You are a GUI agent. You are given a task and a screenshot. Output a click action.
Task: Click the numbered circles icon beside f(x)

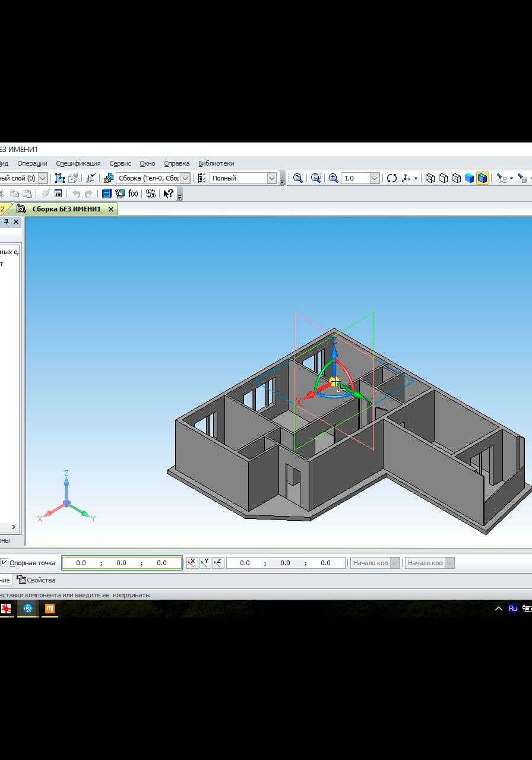coord(151,193)
